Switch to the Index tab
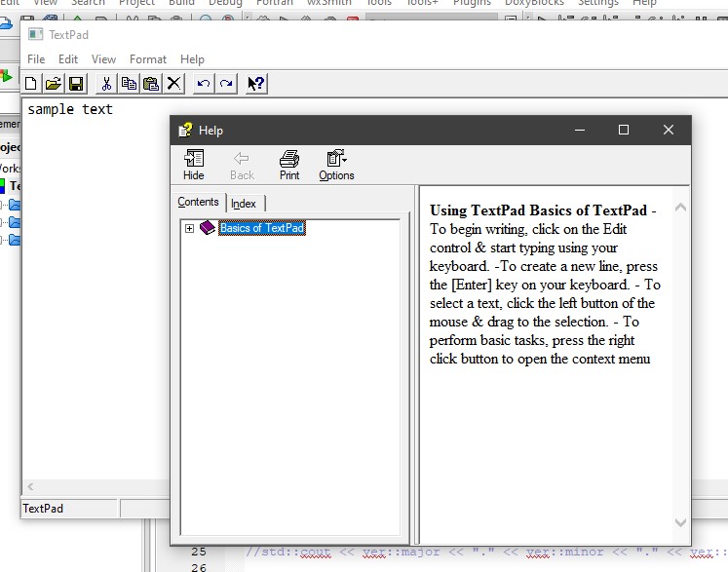The image size is (728, 572). [245, 204]
